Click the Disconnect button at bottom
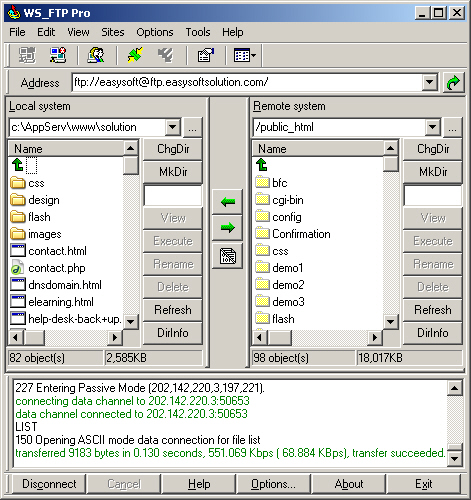 point(49,484)
